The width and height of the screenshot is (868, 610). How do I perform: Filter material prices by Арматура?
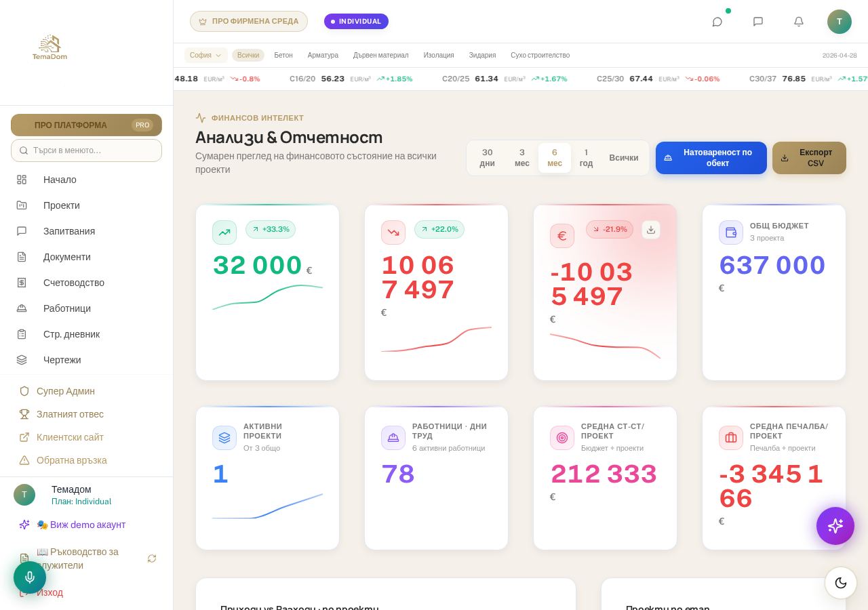(x=323, y=55)
